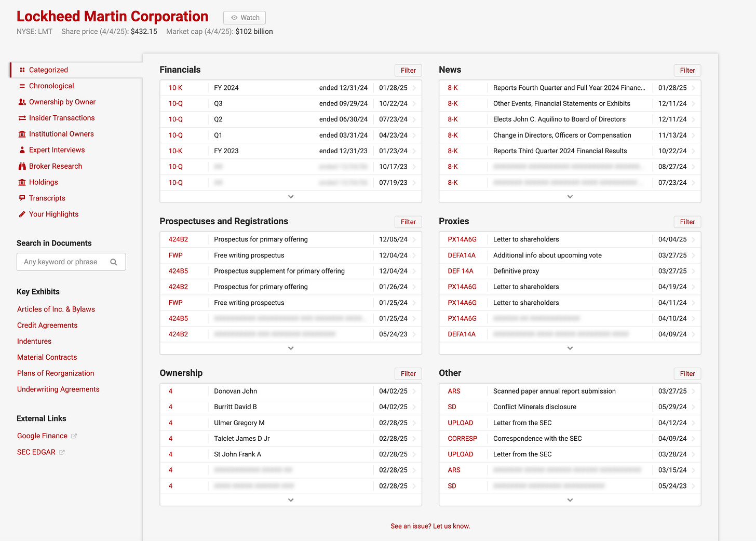Click arrow on Prospectus supplement row

[x=414, y=271]
